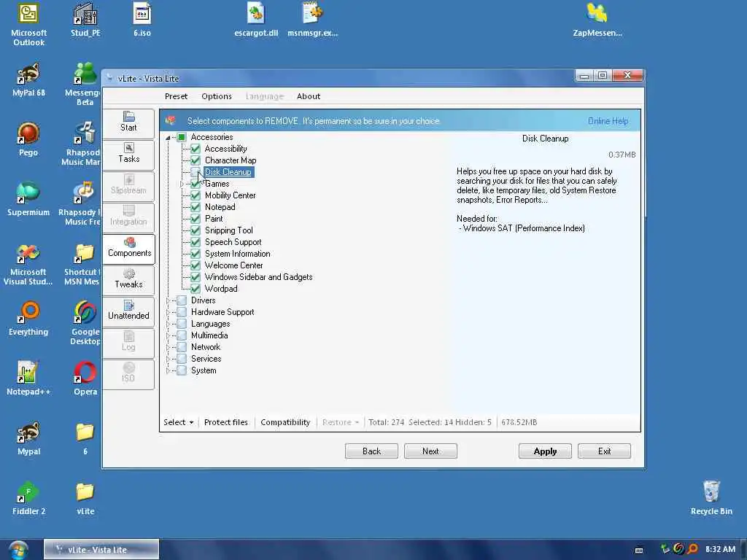Uncheck the Mobility Center component
Image resolution: width=747 pixels, height=560 pixels.
click(x=196, y=195)
